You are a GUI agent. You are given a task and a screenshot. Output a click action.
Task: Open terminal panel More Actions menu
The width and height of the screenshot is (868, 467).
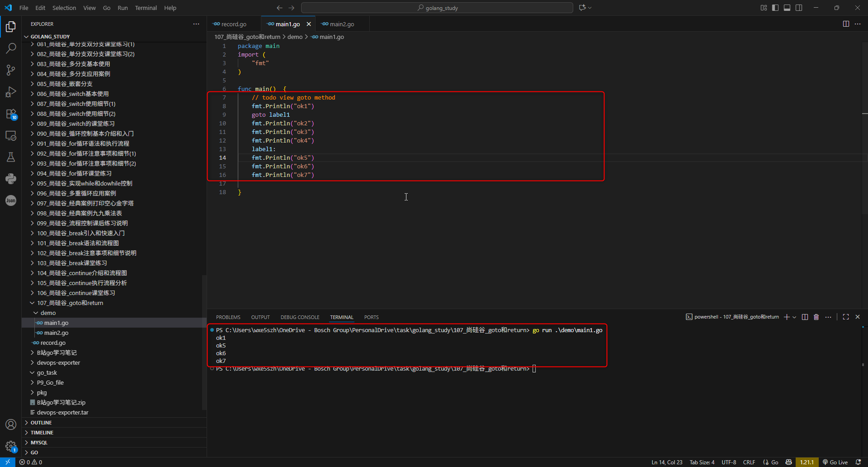828,317
